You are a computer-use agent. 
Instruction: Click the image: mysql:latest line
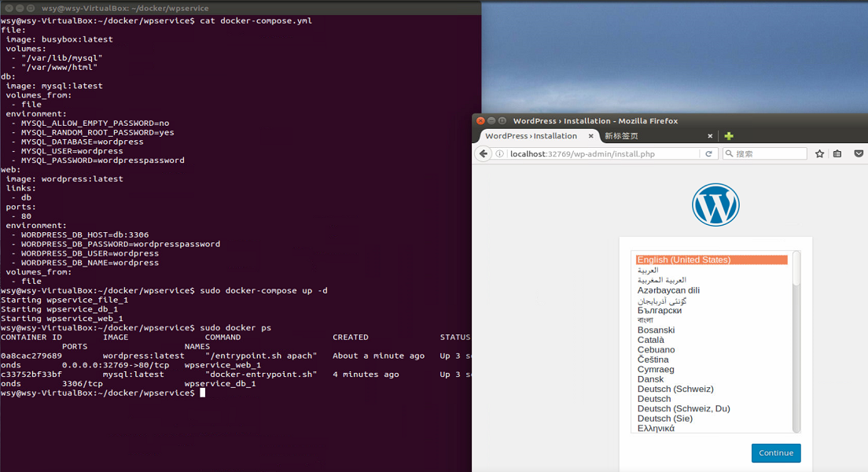(x=54, y=86)
